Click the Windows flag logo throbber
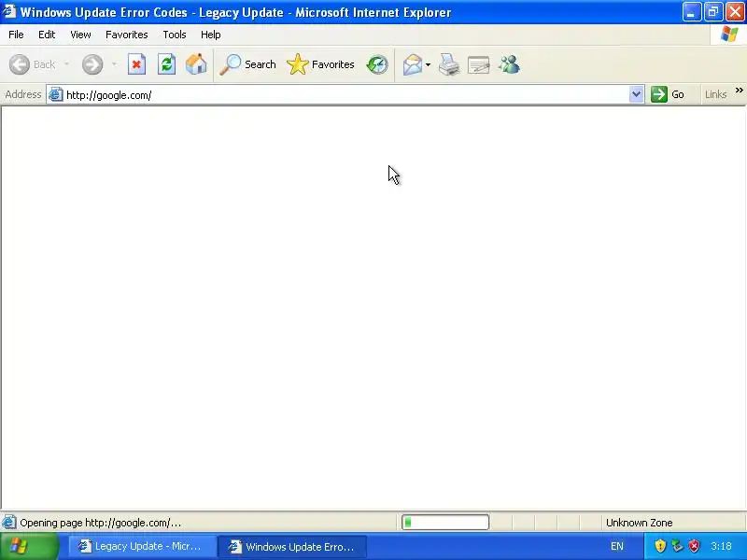This screenshot has width=747, height=560. pyautogui.click(x=729, y=35)
